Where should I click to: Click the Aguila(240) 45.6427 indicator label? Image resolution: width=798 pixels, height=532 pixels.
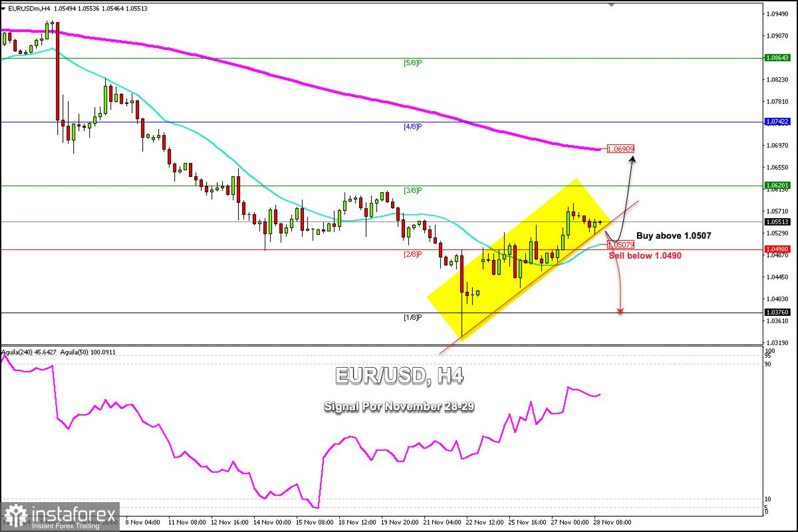pyautogui.click(x=29, y=352)
